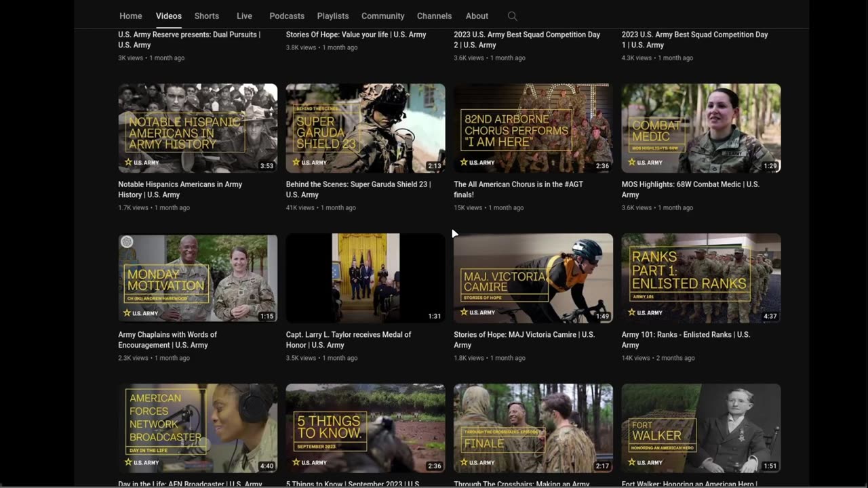The width and height of the screenshot is (868, 488).
Task: Go to the Podcasts tab
Action: coord(287,16)
